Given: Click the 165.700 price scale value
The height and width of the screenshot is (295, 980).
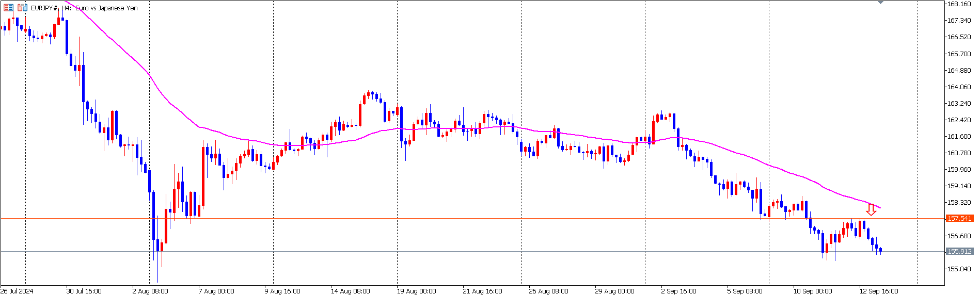Looking at the screenshot, I should click(x=959, y=54).
